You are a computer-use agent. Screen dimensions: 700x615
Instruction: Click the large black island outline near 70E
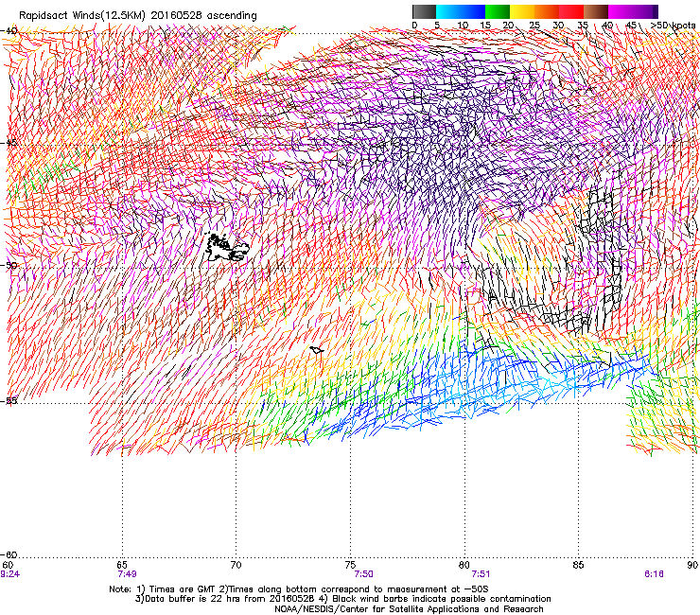point(227,248)
